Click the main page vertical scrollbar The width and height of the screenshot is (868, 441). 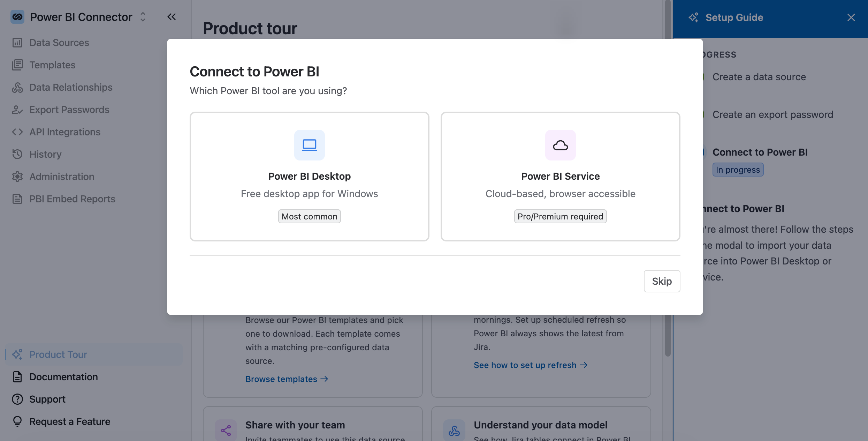click(x=668, y=178)
